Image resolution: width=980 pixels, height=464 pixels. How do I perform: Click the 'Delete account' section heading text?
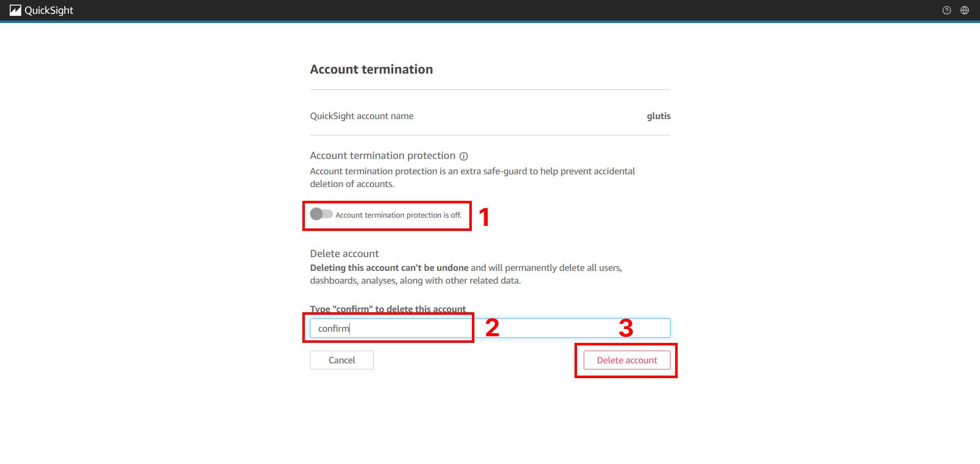(x=344, y=253)
